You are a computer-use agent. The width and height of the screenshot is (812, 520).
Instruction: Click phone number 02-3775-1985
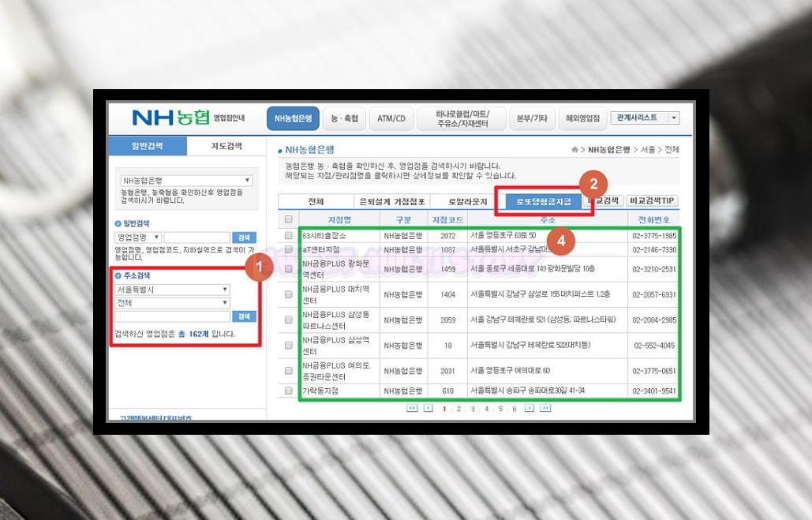pos(654,236)
